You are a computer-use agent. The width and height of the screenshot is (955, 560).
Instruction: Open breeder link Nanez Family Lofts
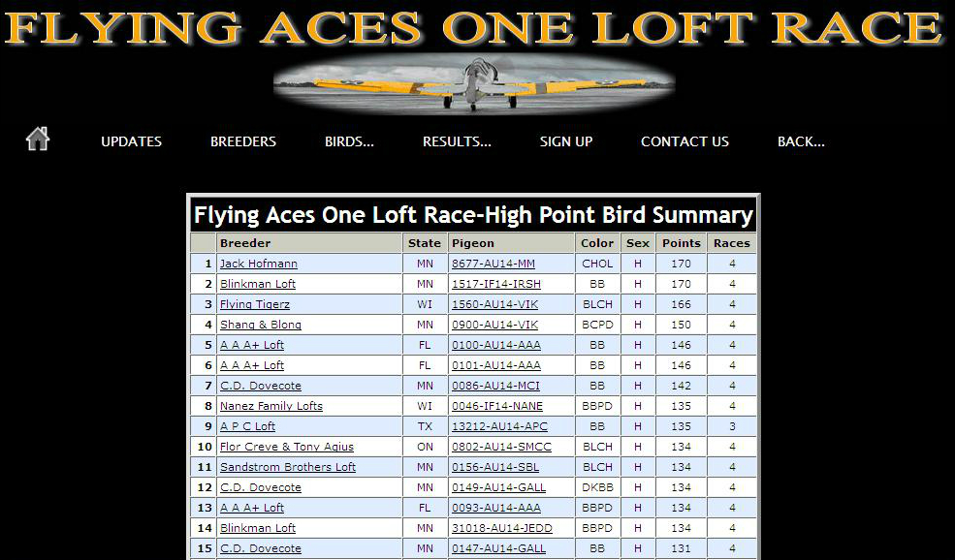[x=271, y=406]
